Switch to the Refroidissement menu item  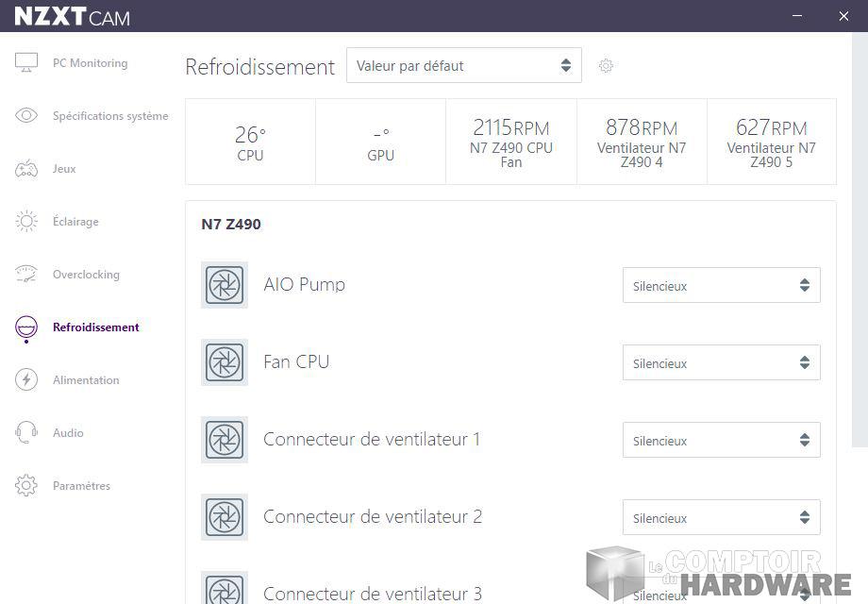coord(95,327)
